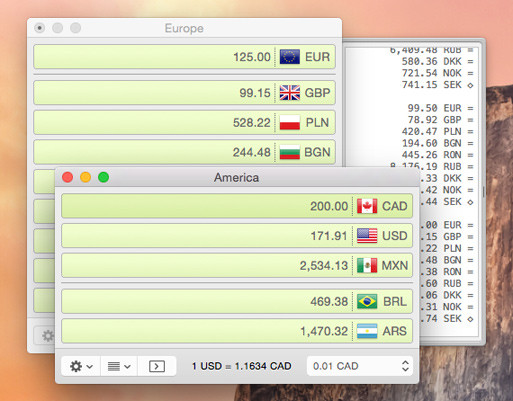This screenshot has height=401, width=513.
Task: Open the gear settings menu in America window
Action: pos(81,366)
